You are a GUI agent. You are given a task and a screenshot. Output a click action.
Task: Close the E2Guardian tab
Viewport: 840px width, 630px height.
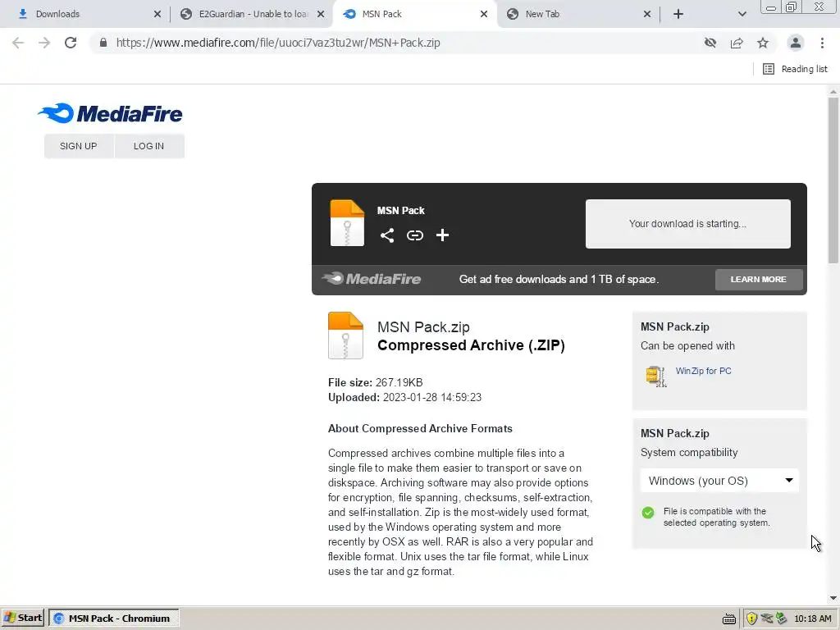pos(321,14)
